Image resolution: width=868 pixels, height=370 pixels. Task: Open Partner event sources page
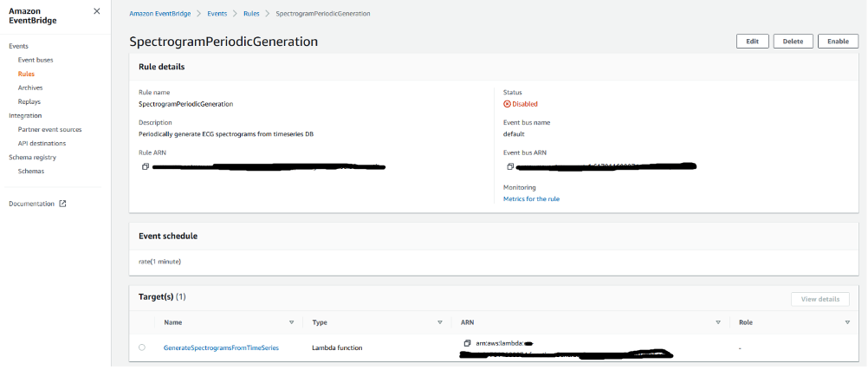tap(49, 130)
